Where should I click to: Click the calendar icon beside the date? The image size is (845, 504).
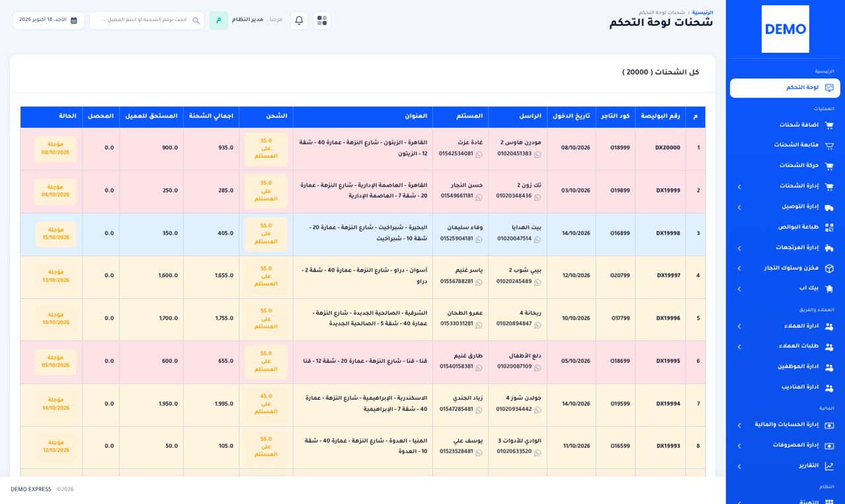(74, 20)
